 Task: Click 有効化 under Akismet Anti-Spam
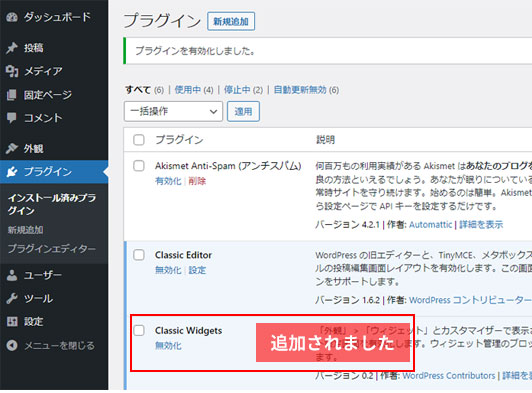168,181
